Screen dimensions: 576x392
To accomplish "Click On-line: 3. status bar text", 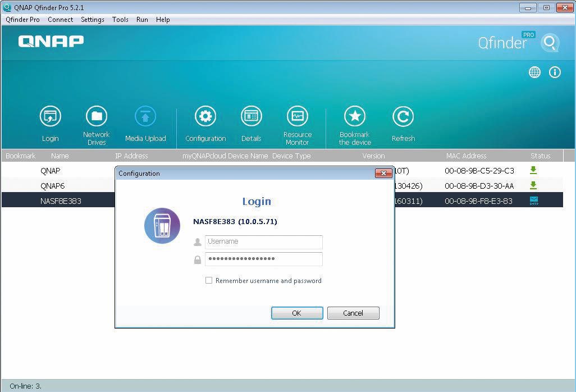I will click(x=25, y=386).
